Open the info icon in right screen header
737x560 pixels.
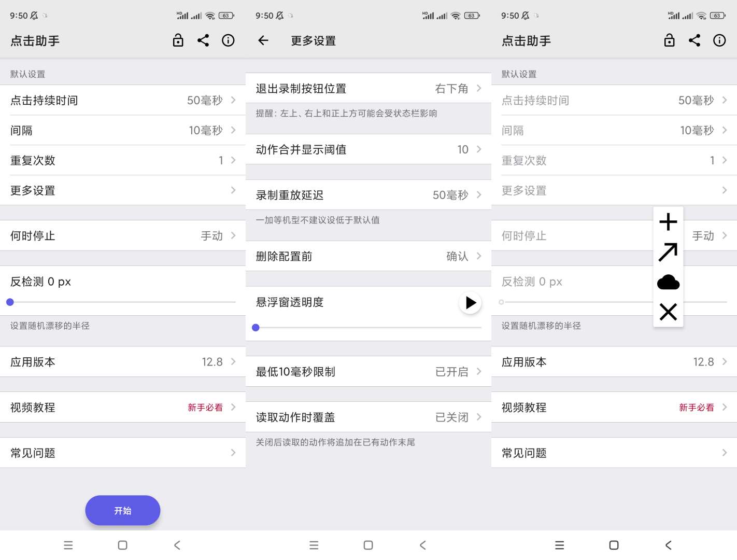tap(719, 40)
